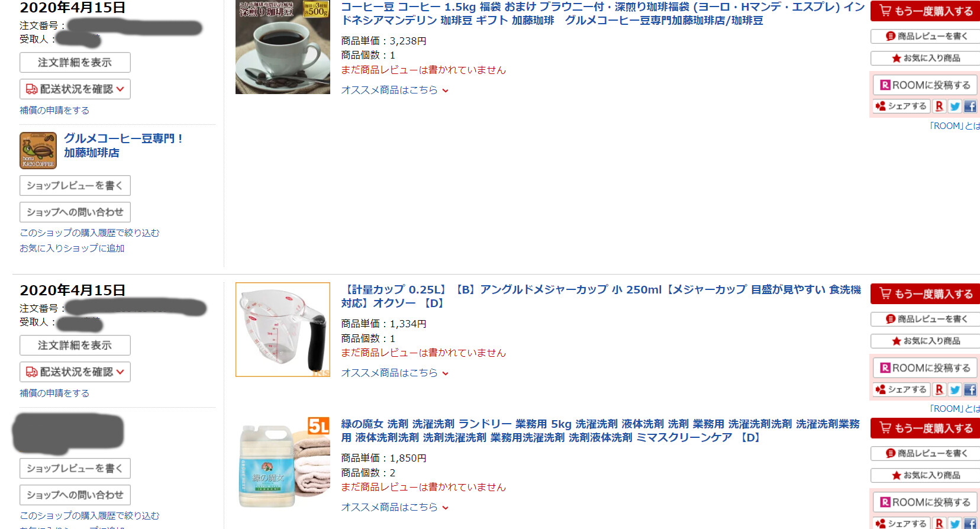980x529 pixels.
Task: Share the measuring cup on Twitter
Action: [x=955, y=389]
